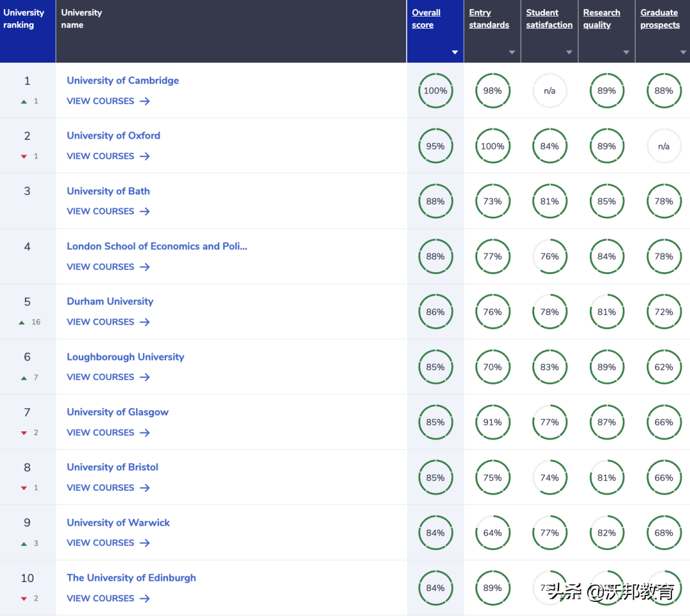View courses for London School of Economics
The width and height of the screenshot is (690, 616).
point(108,266)
